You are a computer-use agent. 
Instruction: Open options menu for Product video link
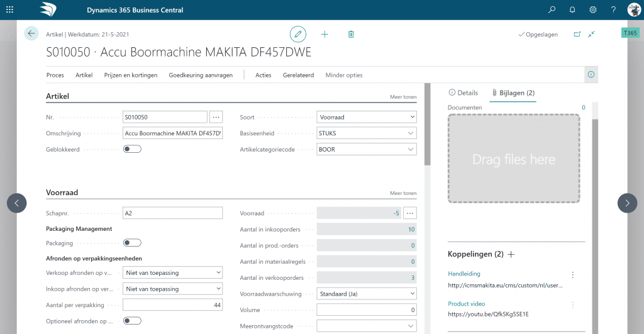point(572,304)
